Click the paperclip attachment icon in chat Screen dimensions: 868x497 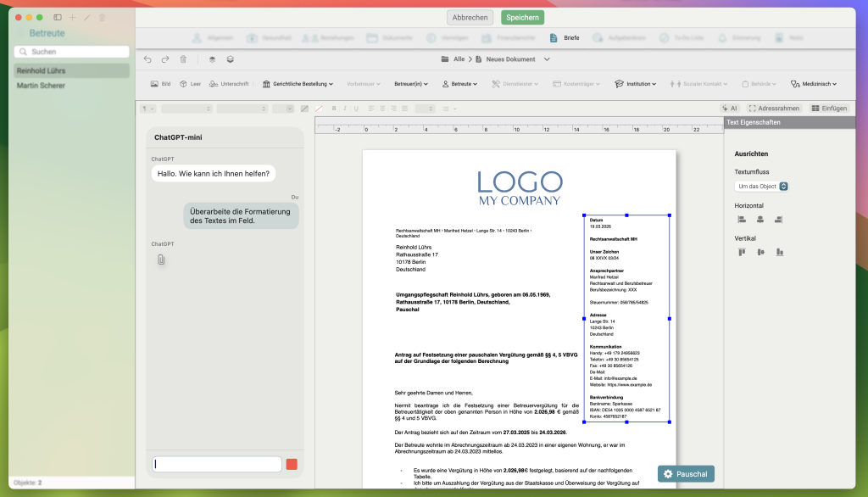click(161, 260)
